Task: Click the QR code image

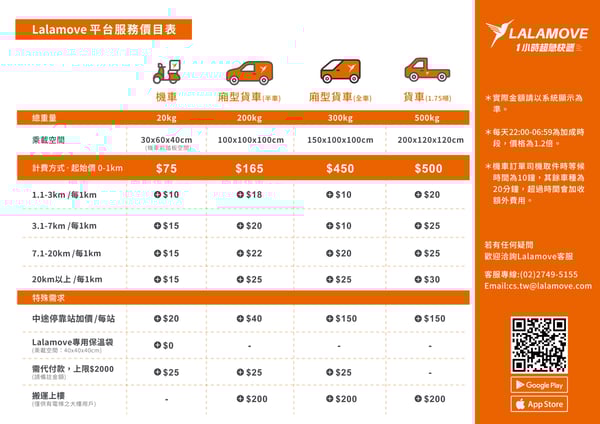Action: pos(539,345)
